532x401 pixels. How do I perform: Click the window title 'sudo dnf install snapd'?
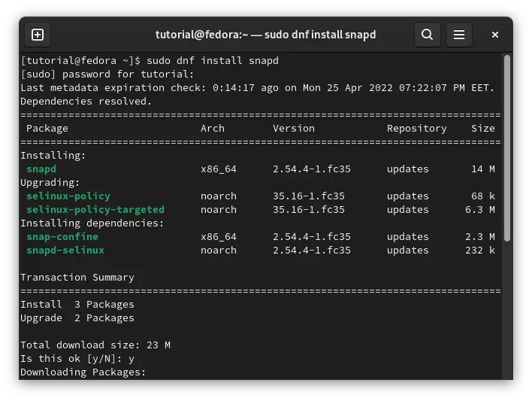(320, 35)
